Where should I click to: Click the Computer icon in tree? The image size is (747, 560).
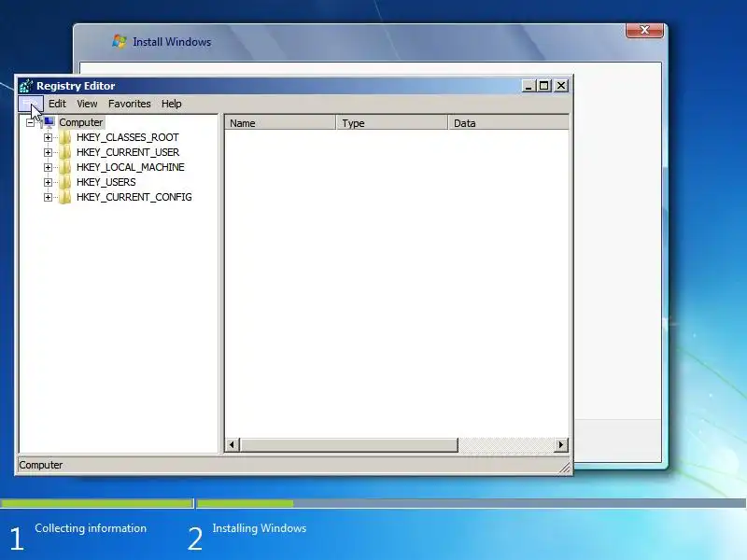tap(49, 122)
